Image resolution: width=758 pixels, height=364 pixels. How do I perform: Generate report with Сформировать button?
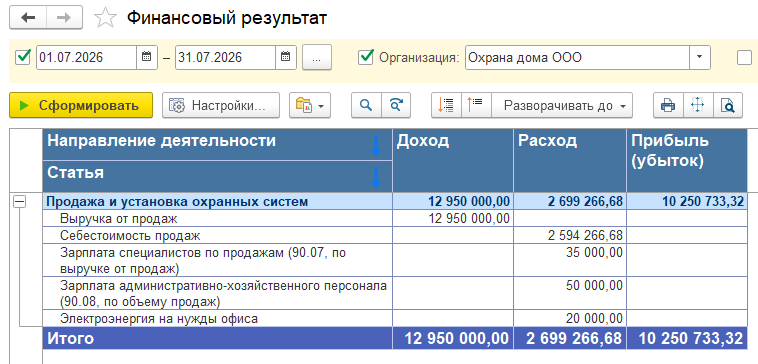81,105
